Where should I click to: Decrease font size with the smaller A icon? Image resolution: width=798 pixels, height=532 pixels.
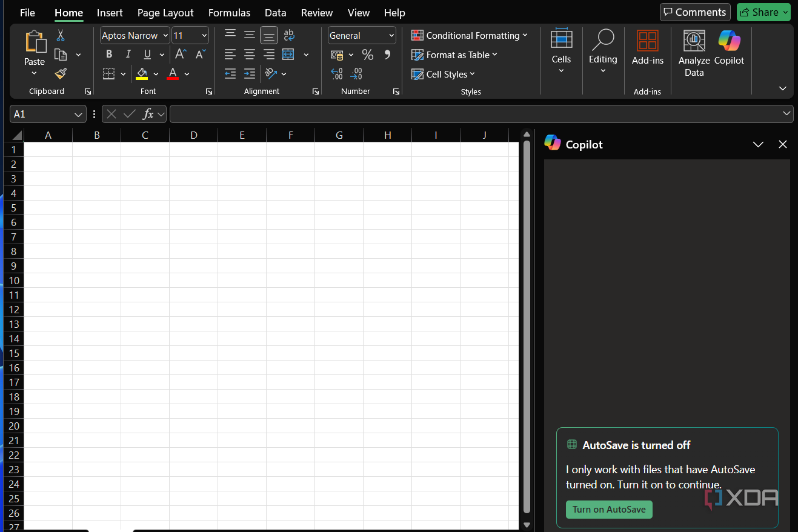201,54
